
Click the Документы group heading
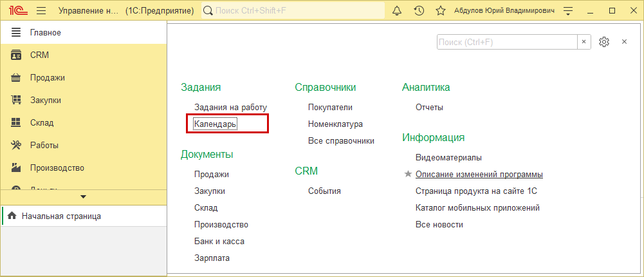pos(207,154)
